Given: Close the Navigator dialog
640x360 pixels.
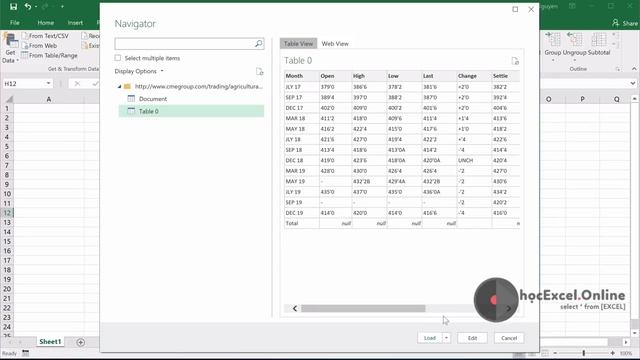Looking at the screenshot, I should tap(531, 9).
